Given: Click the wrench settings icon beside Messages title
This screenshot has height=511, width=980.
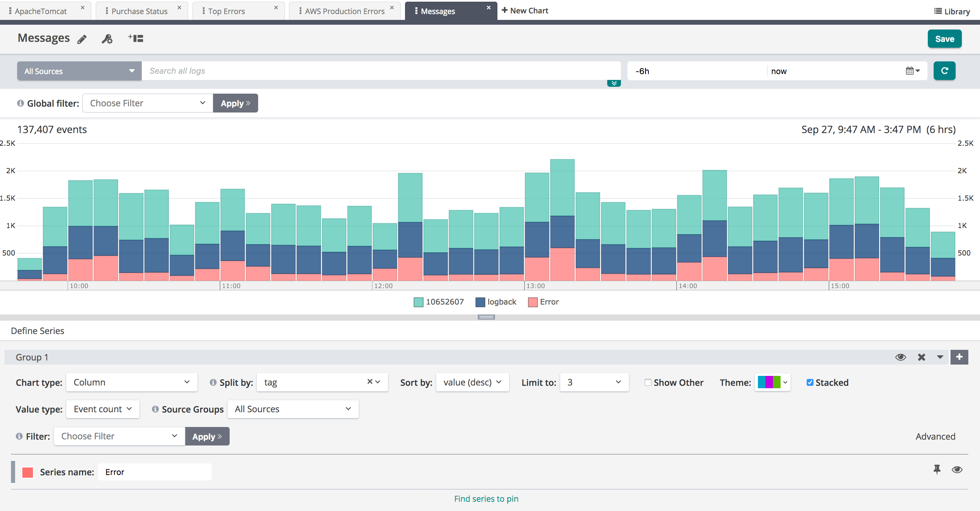Looking at the screenshot, I should tap(107, 39).
